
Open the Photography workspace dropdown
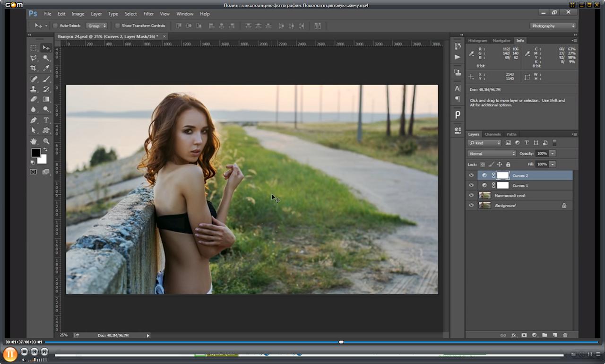click(553, 26)
